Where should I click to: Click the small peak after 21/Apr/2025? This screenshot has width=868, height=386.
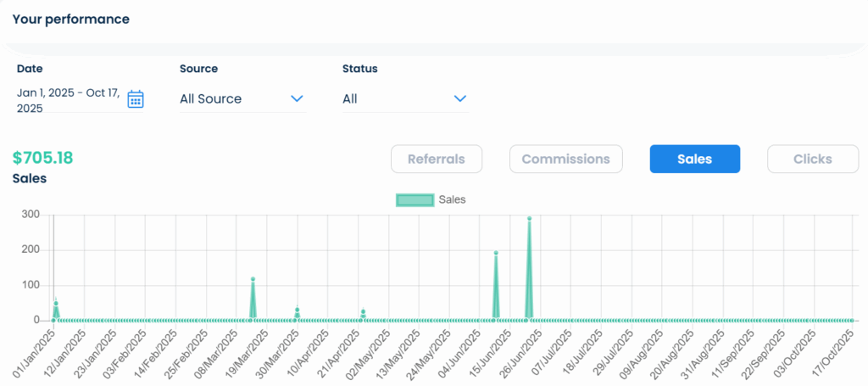363,311
